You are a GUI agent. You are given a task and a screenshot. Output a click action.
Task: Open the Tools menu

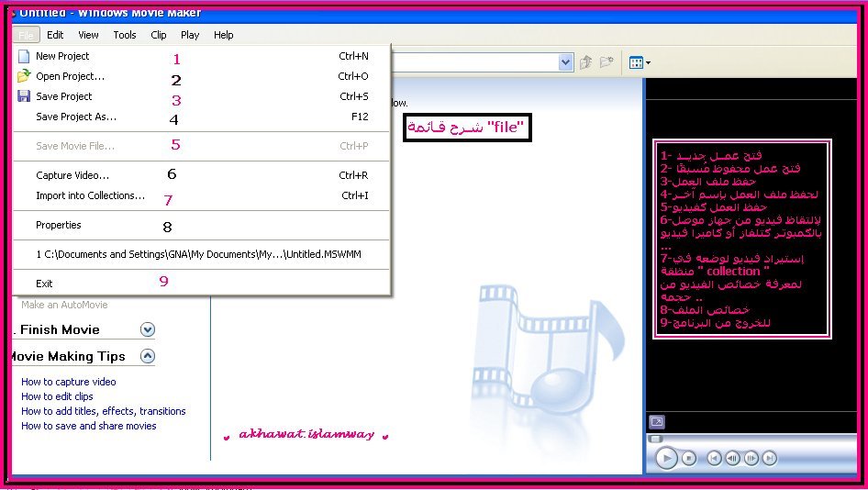125,35
